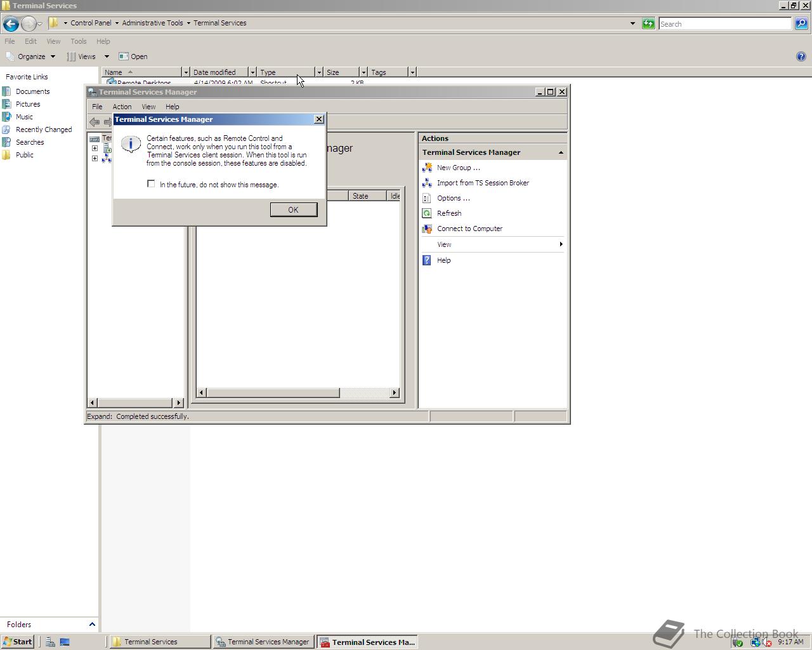Select the Terminal Services Manager root tree icon

[x=95, y=138]
